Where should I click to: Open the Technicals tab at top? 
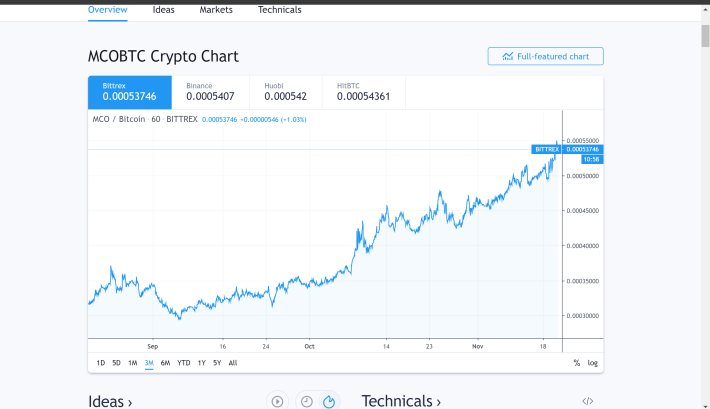[x=279, y=10]
